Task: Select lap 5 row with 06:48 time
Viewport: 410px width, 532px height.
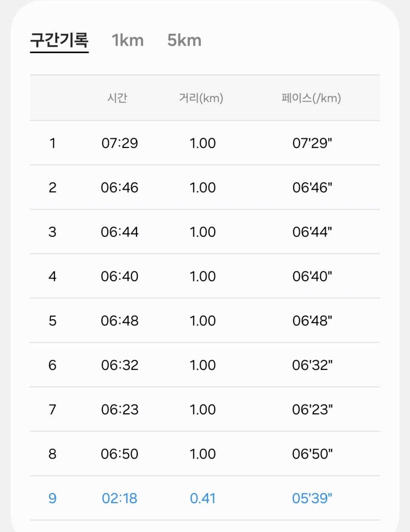Action: pos(205,321)
